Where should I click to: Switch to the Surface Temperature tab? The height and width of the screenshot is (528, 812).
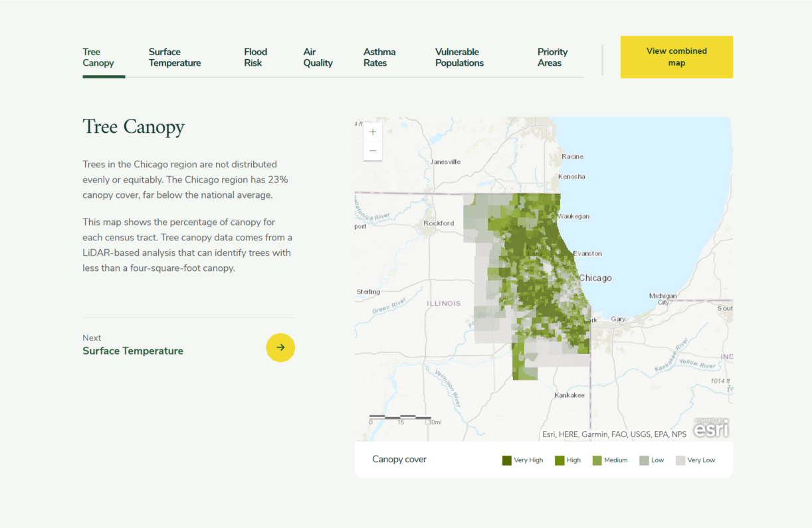(x=175, y=58)
